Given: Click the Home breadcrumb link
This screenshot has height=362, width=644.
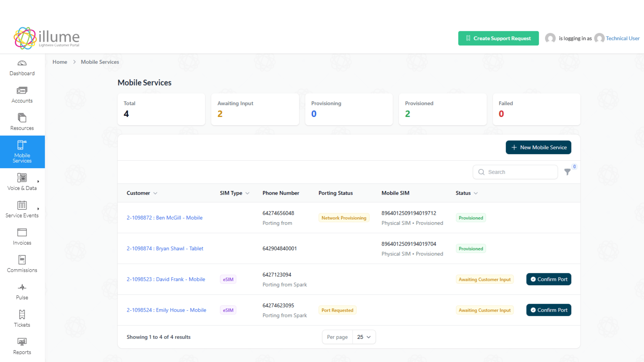Looking at the screenshot, I should tap(60, 62).
